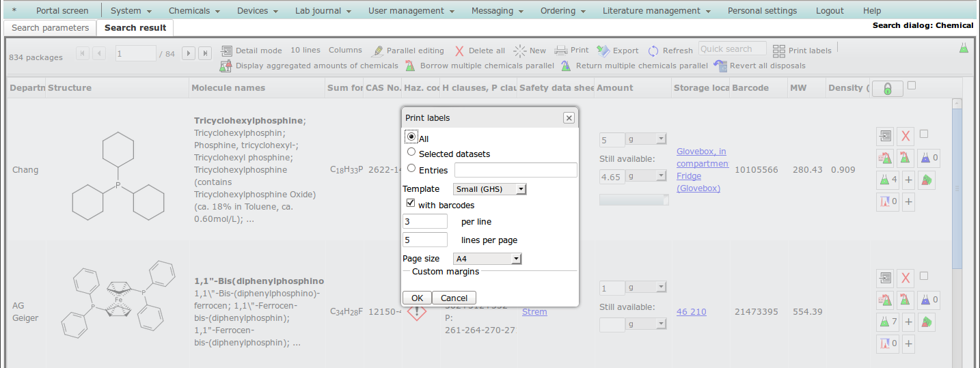Click the Refresh icon
The image size is (980, 368).
point(653,51)
